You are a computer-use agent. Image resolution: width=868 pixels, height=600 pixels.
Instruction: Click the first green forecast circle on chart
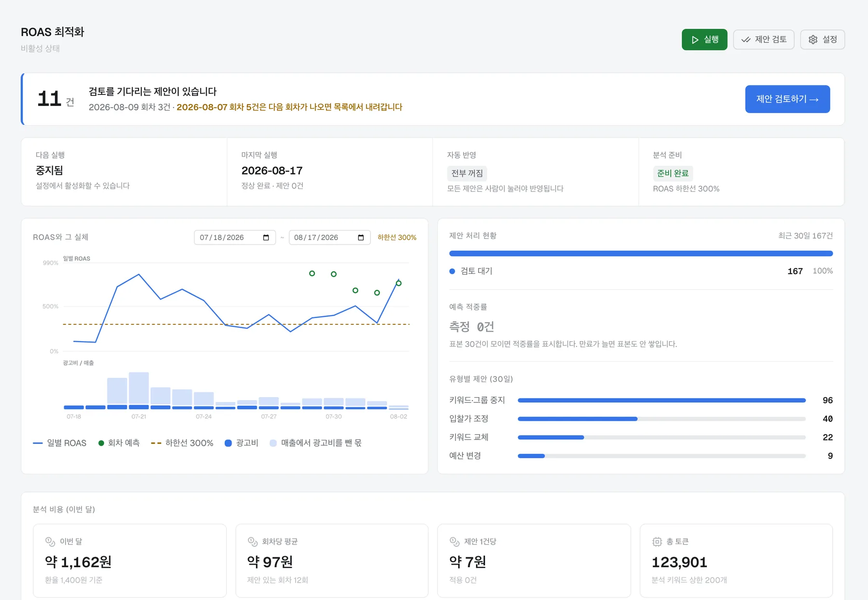tap(312, 273)
